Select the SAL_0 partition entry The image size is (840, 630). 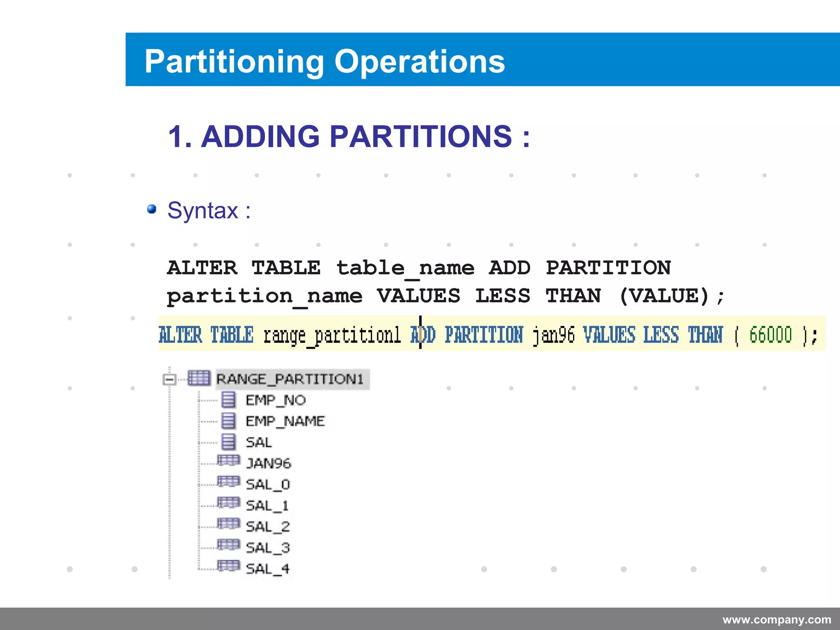click(268, 485)
